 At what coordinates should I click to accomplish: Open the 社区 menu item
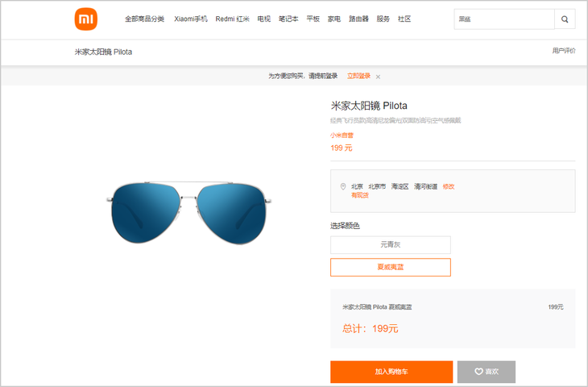click(404, 19)
